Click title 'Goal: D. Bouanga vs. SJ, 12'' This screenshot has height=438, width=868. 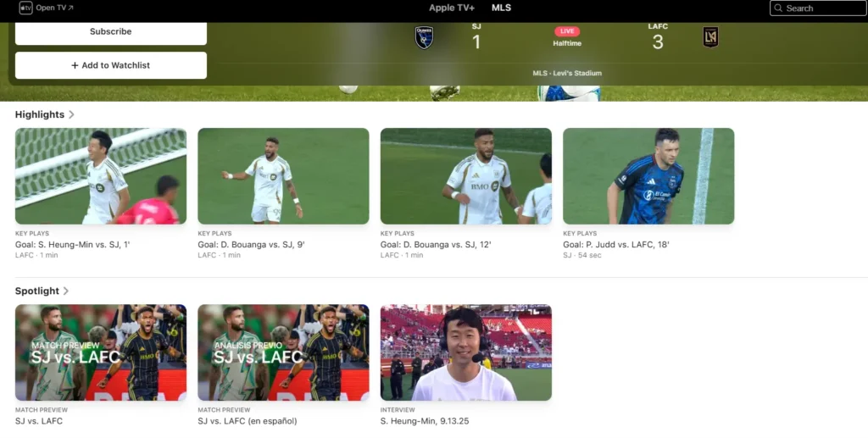pos(436,245)
